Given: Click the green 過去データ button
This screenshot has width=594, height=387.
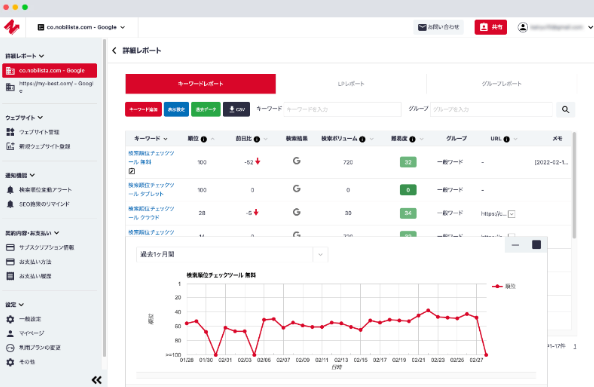Looking at the screenshot, I should pos(206,109).
